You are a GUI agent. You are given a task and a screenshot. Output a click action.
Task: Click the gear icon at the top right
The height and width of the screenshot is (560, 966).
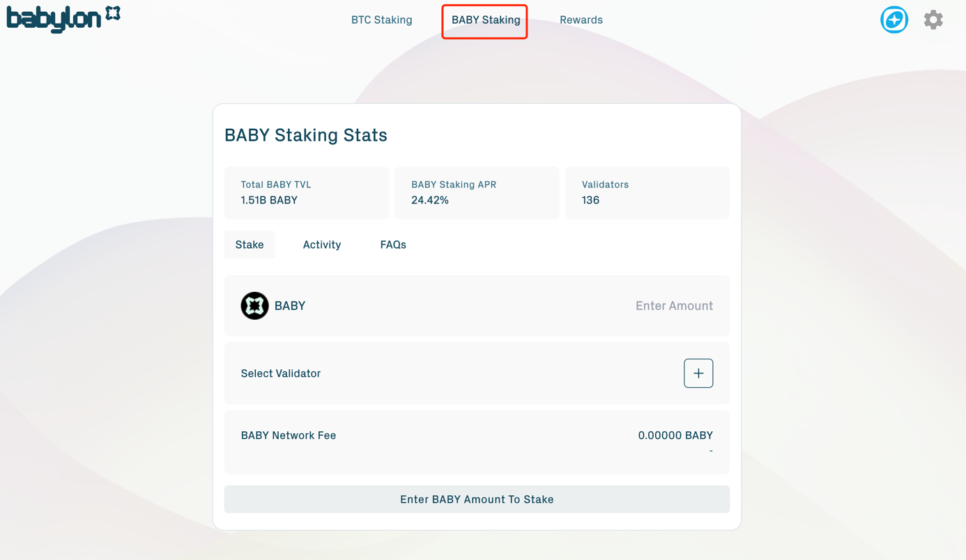tap(933, 20)
